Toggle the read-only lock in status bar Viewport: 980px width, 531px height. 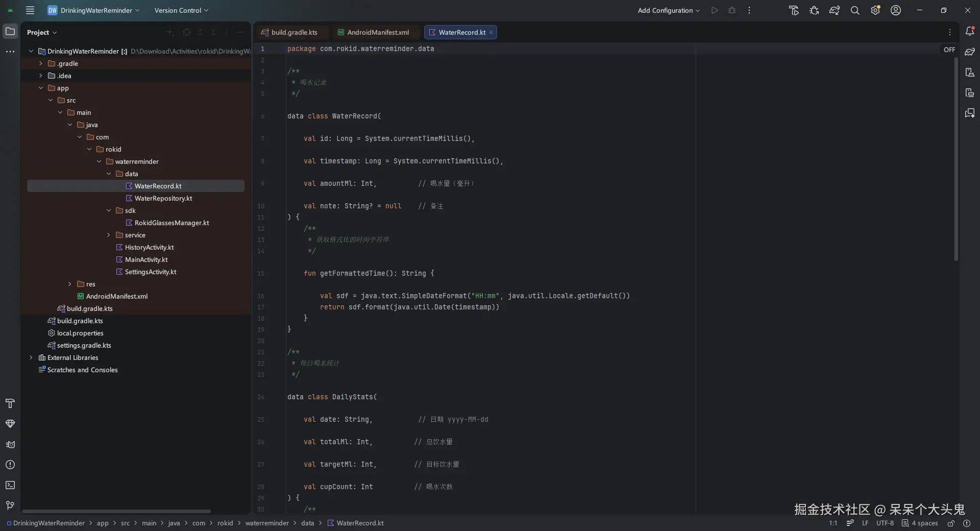(951, 523)
